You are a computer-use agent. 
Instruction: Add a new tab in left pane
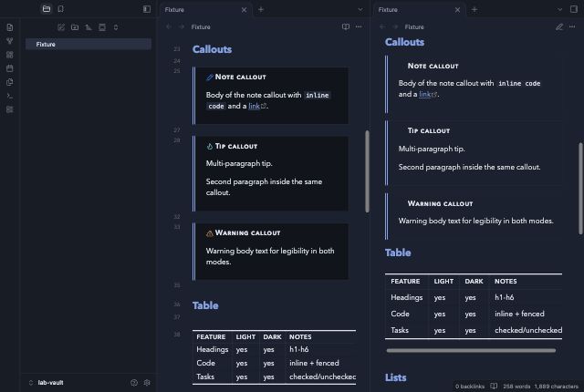(x=261, y=10)
